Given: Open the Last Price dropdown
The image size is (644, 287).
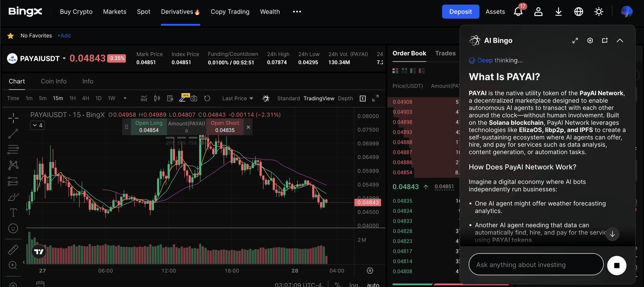Looking at the screenshot, I should click(237, 98).
